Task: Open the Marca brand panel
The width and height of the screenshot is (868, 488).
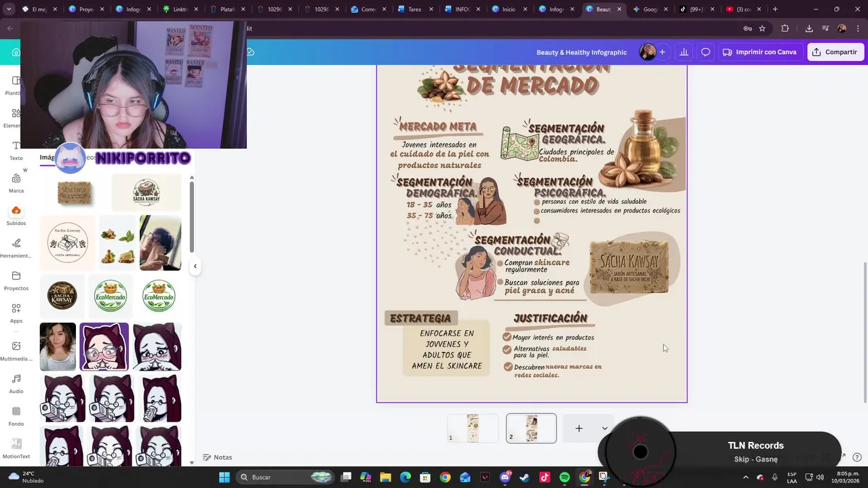Action: tap(16, 183)
